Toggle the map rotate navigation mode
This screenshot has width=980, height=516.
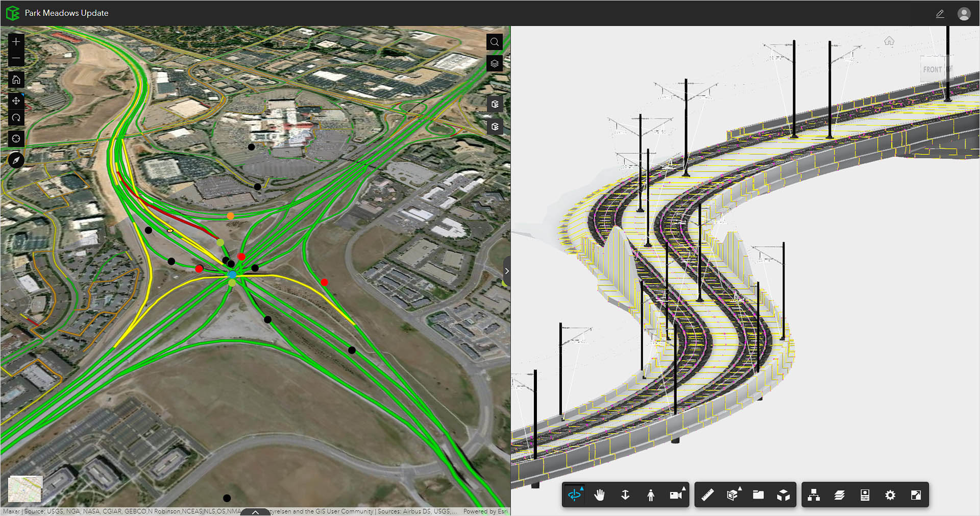(x=16, y=118)
